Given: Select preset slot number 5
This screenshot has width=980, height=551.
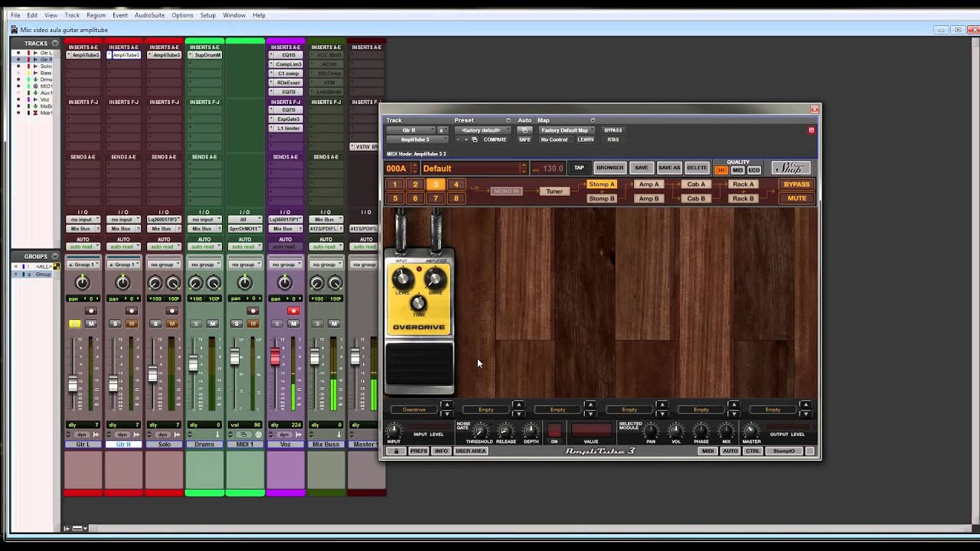Looking at the screenshot, I should pyautogui.click(x=395, y=199).
